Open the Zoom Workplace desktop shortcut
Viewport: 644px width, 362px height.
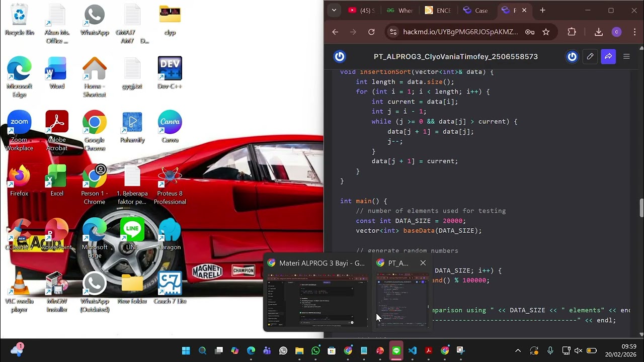19,131
